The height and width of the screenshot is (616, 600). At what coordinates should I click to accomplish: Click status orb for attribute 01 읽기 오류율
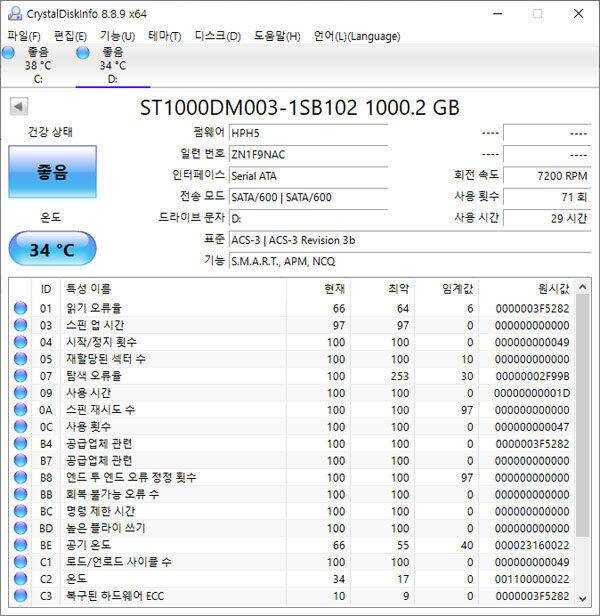coord(20,308)
